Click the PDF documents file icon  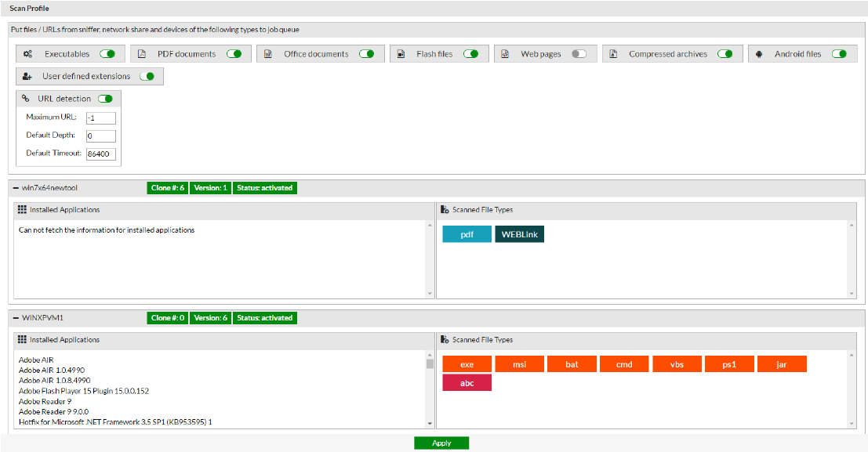point(142,54)
